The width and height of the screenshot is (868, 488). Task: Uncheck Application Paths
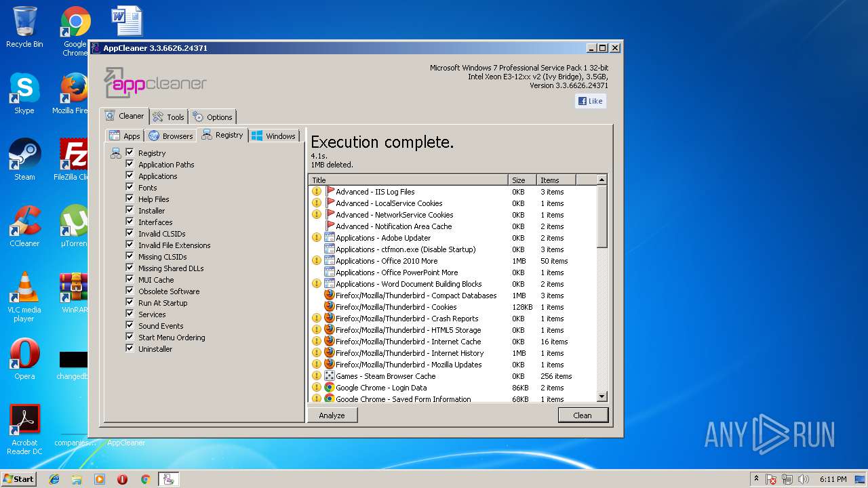click(130, 164)
